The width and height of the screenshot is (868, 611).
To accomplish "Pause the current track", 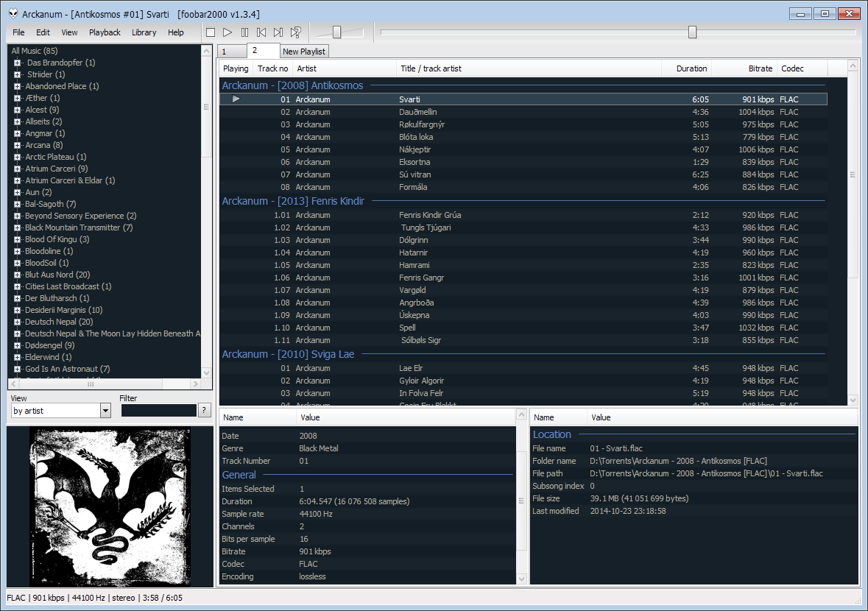I will click(244, 32).
